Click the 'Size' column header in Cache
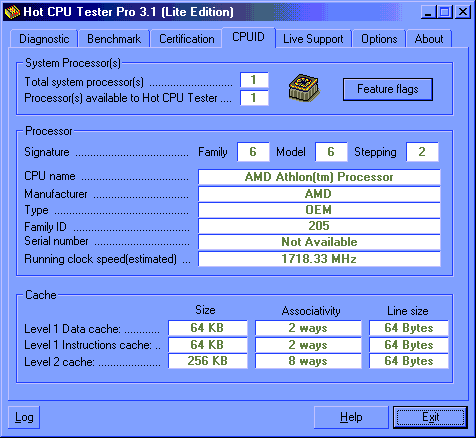 [205, 310]
